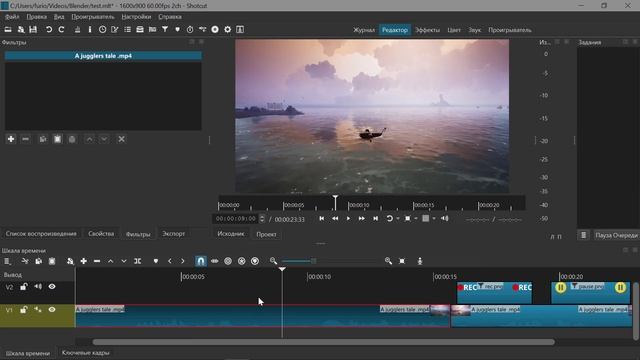Image resolution: width=640 pixels, height=360 pixels.
Task: Remove the selected filter with minus button
Action: coord(25,139)
